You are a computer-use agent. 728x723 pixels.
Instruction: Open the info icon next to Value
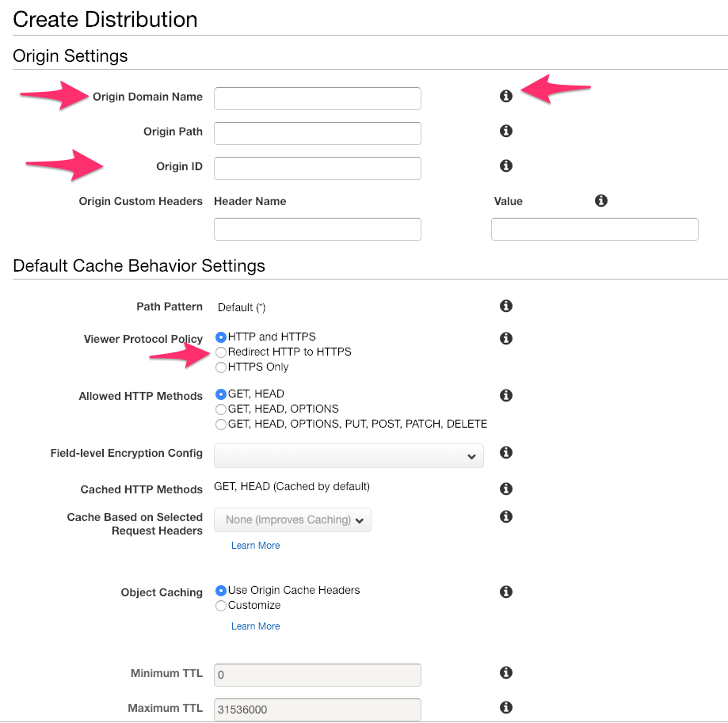[x=600, y=200]
